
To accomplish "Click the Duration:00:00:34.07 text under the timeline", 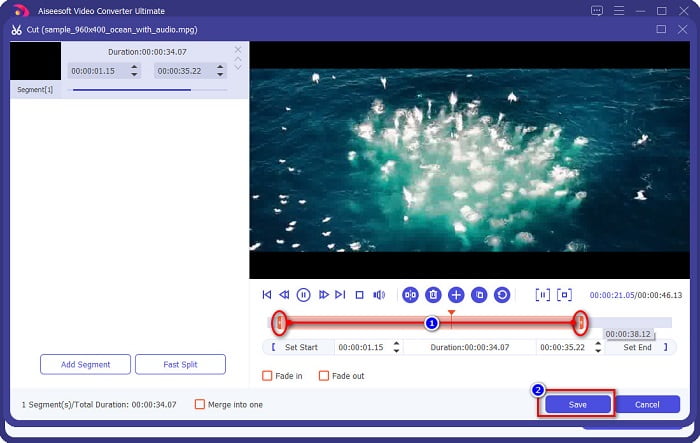I will click(470, 347).
